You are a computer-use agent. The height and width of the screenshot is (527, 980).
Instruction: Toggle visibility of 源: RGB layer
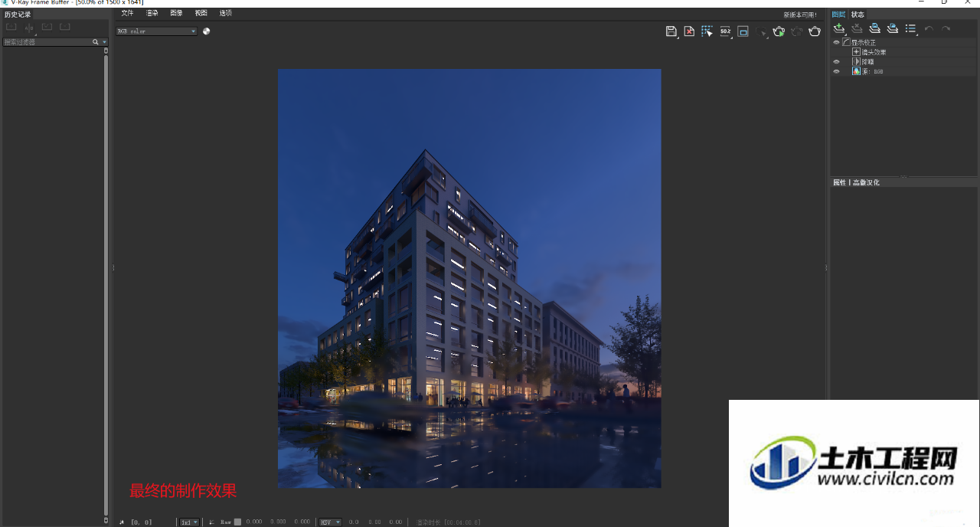click(836, 71)
